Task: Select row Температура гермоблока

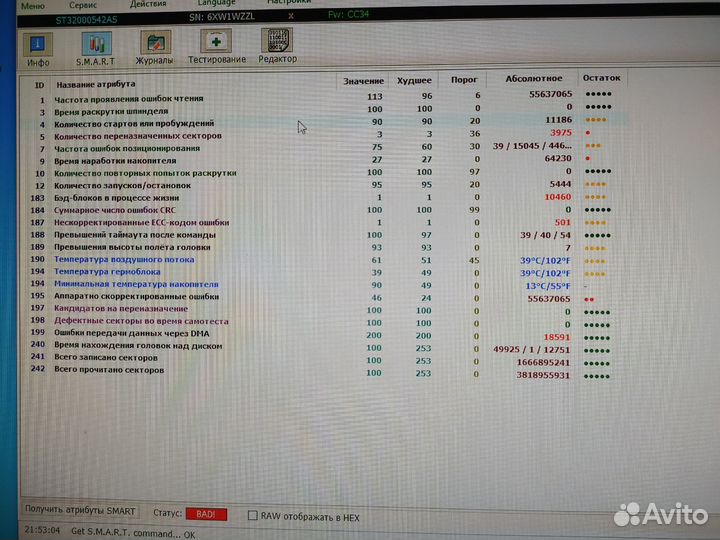Action: coord(324,272)
